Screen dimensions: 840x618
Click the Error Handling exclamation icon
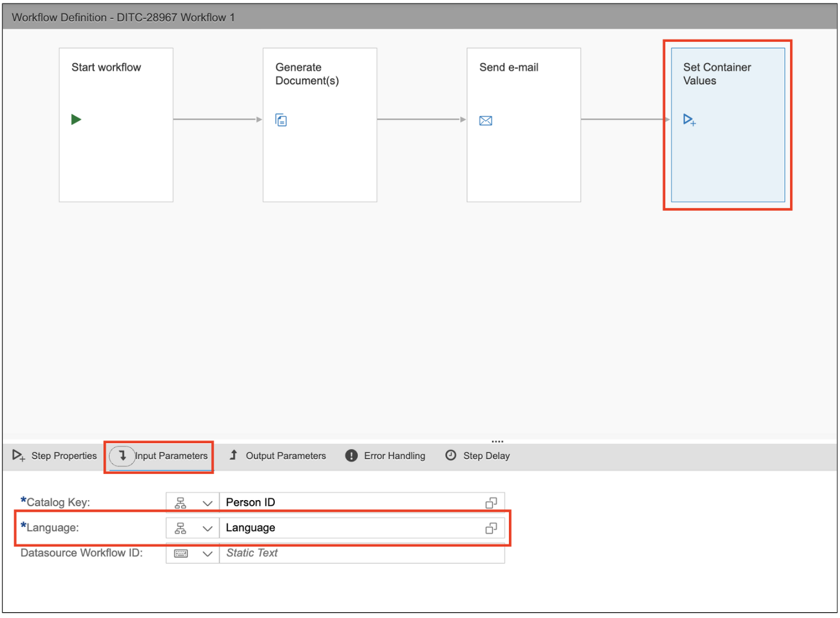(351, 456)
